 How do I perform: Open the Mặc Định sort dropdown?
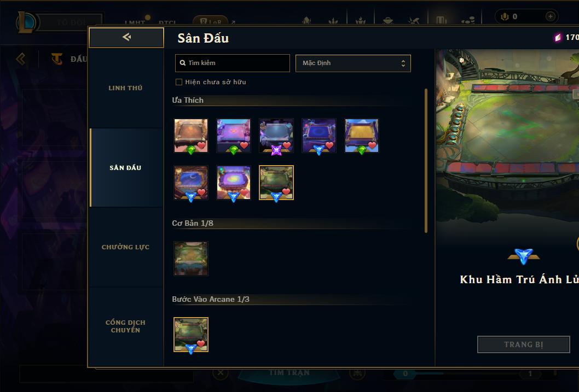[x=353, y=63]
